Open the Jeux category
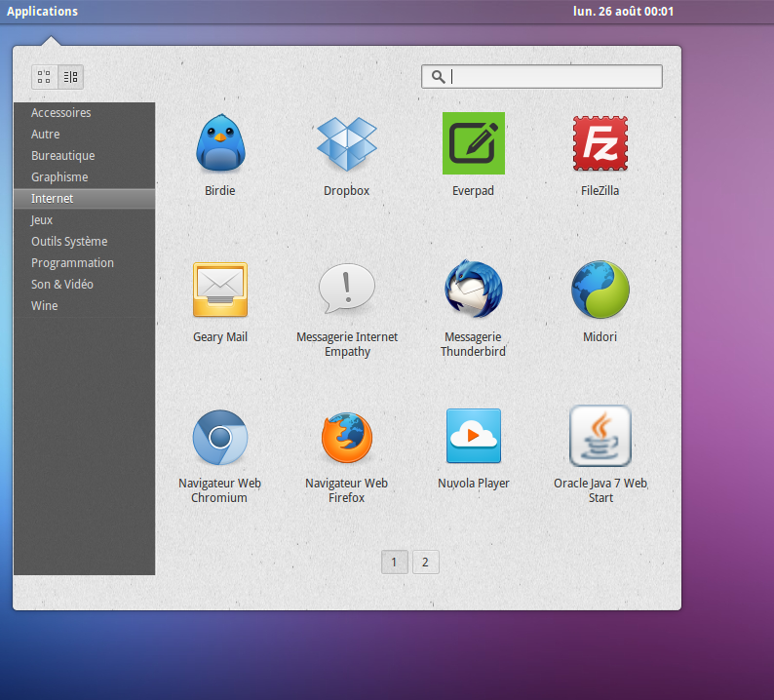774x700 pixels. (85, 219)
